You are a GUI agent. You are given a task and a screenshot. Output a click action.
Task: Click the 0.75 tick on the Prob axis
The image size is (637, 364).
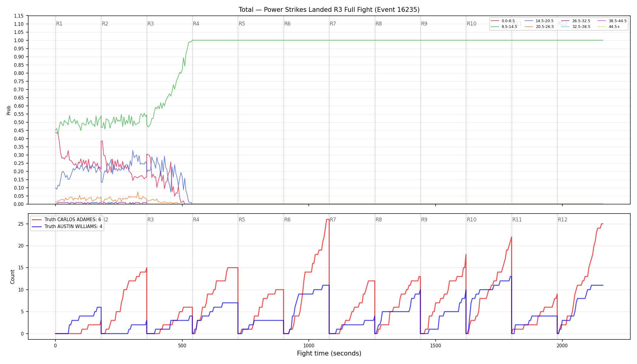[x=19, y=81]
